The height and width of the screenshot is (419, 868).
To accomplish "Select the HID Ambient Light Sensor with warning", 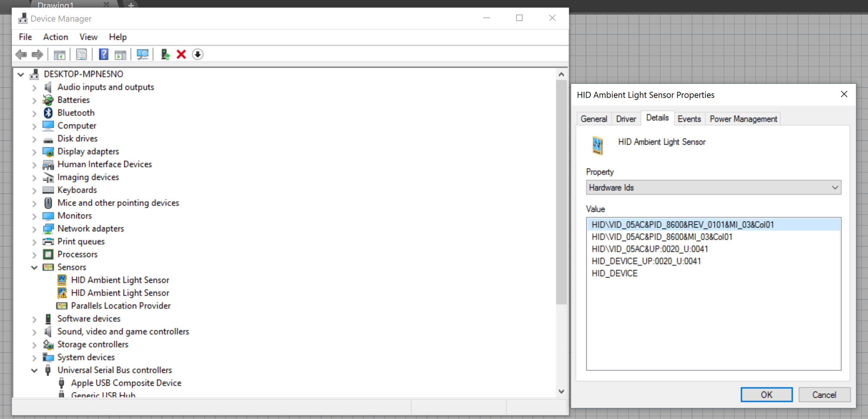I will point(120,293).
